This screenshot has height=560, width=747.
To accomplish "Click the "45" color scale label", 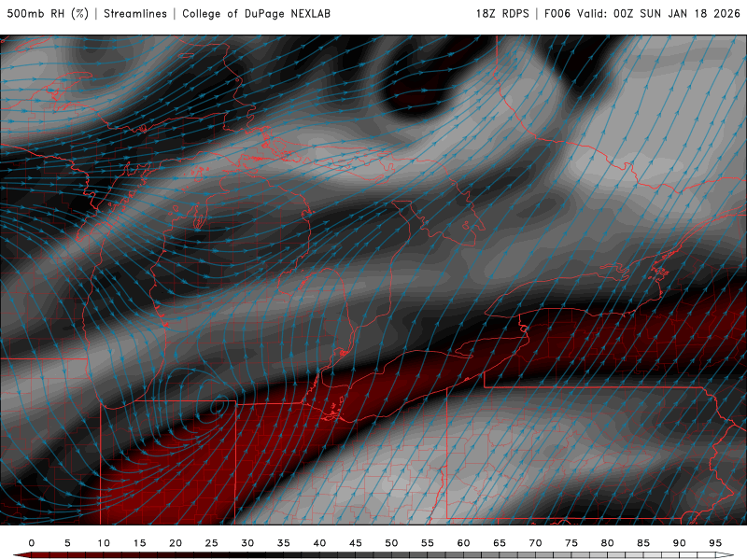I will pyautogui.click(x=356, y=543).
